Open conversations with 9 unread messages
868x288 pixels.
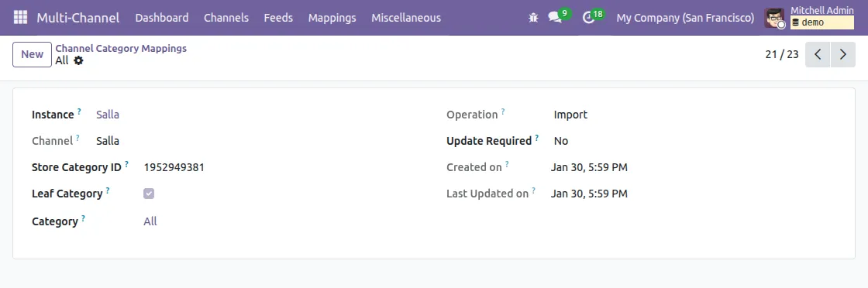click(559, 16)
